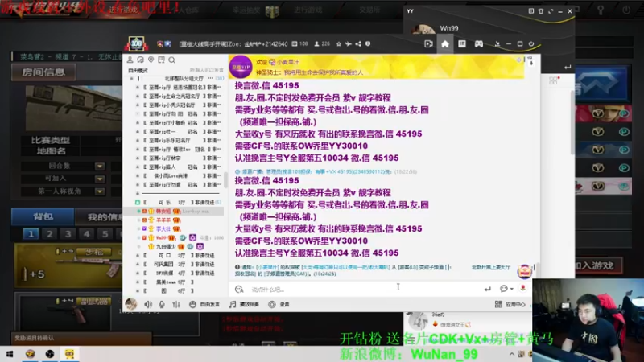Open the rounds count dropdown in game
Screen dimensions: 644x362
point(99,167)
